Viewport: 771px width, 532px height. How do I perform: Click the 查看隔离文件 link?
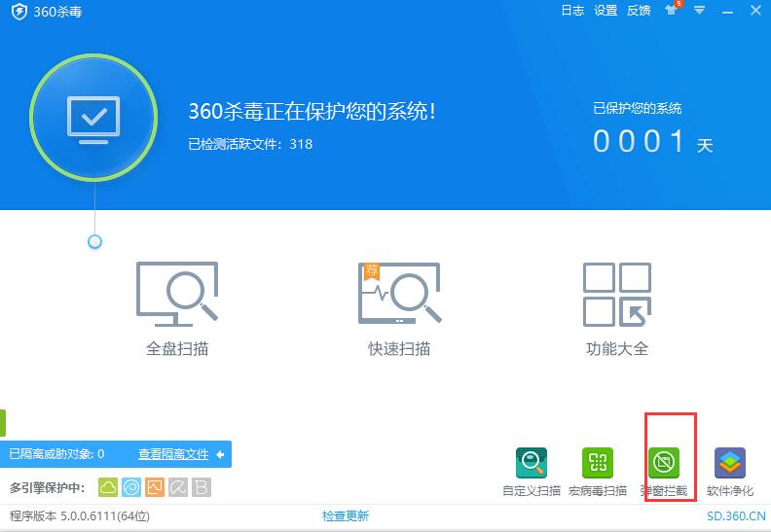click(173, 454)
